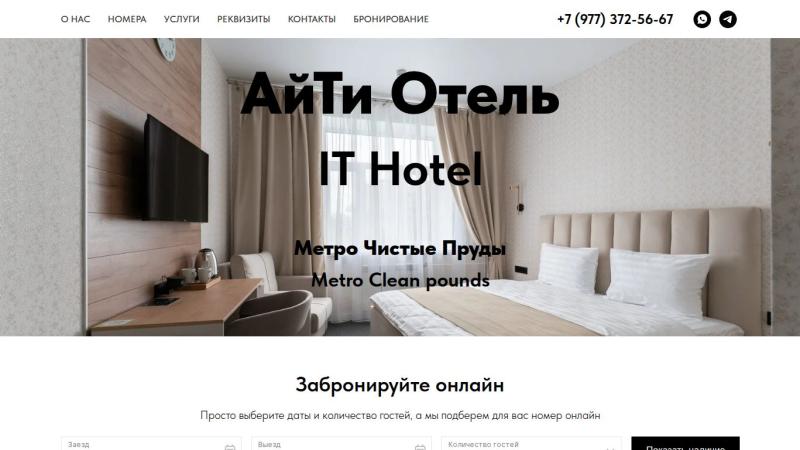Click the Заезд check-in date field
This screenshot has height=450, width=800.
point(151,443)
